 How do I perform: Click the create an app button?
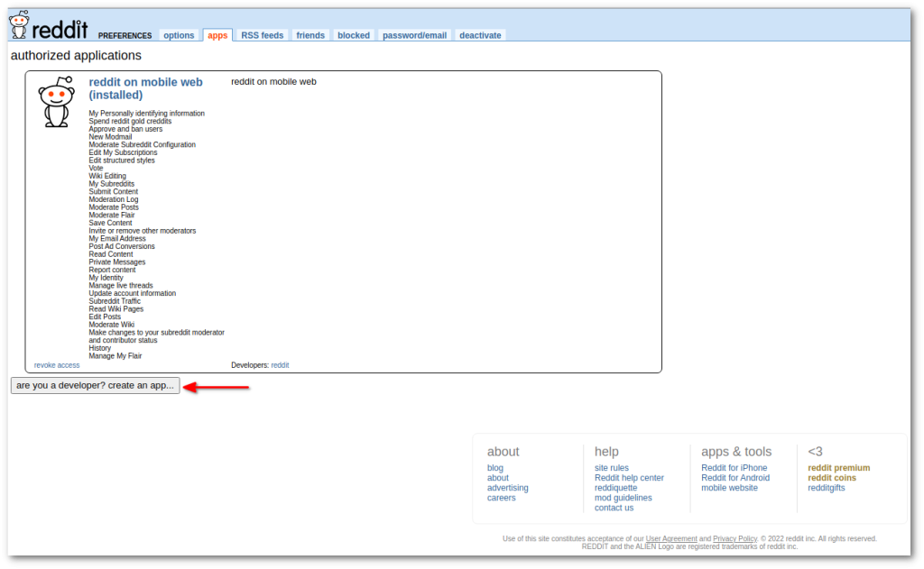pos(93,384)
